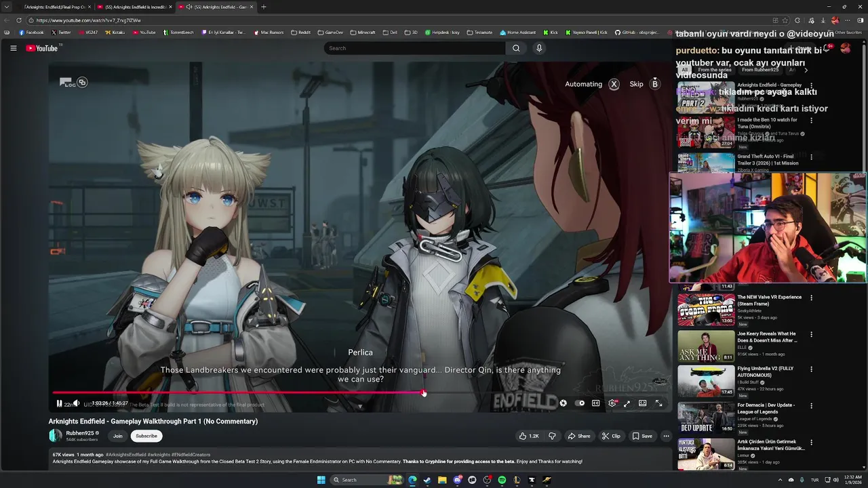
Task: Skip the cutscene with the B button
Action: pos(654,84)
